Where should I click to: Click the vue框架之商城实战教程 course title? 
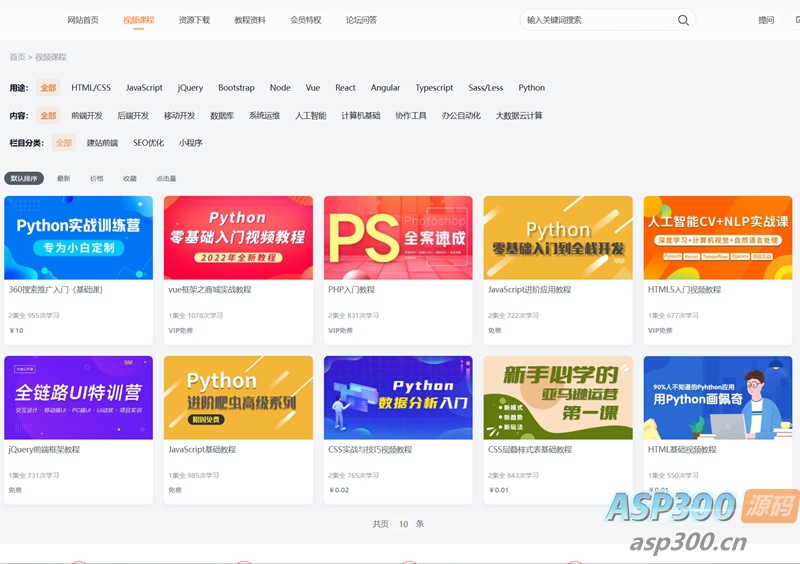click(210, 290)
